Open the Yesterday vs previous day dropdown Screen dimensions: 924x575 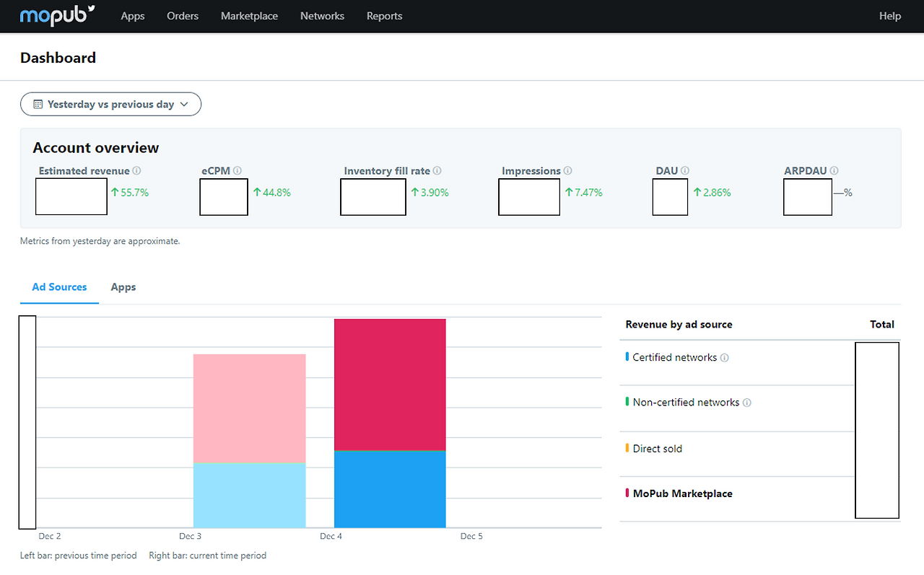coord(110,104)
